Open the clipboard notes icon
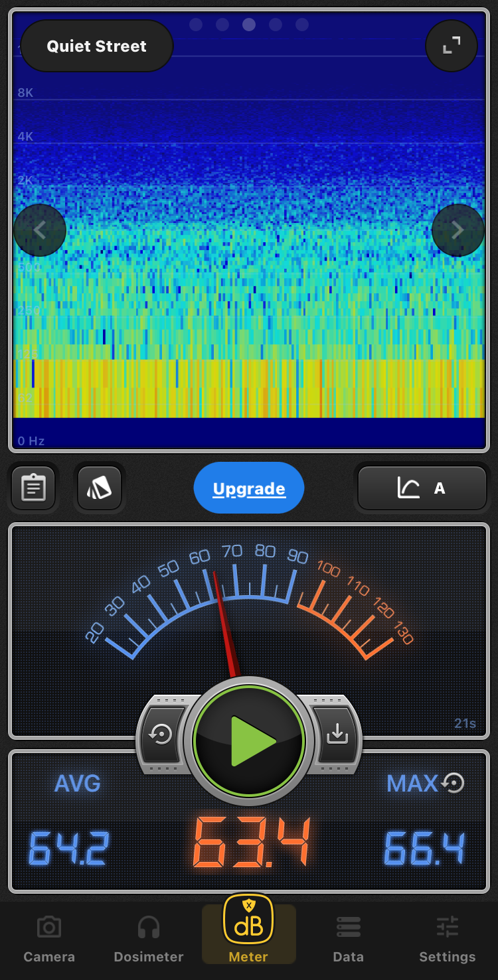Screen dimensions: 498x980 [34, 488]
